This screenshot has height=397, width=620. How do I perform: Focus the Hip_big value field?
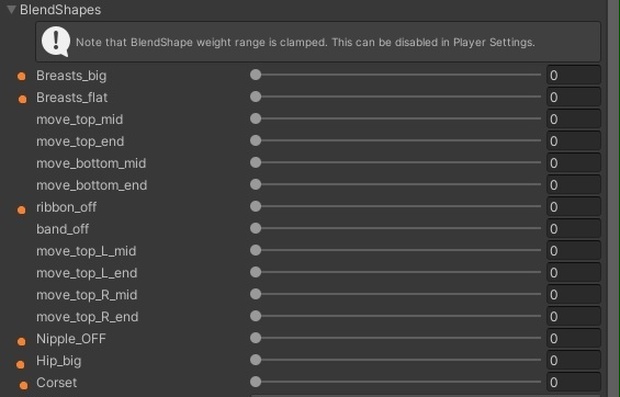click(573, 360)
